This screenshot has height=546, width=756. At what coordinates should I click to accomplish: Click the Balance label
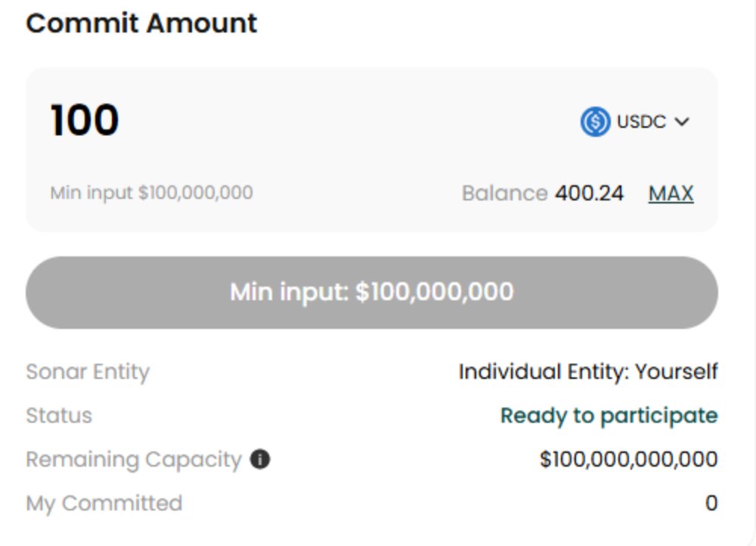(x=505, y=194)
